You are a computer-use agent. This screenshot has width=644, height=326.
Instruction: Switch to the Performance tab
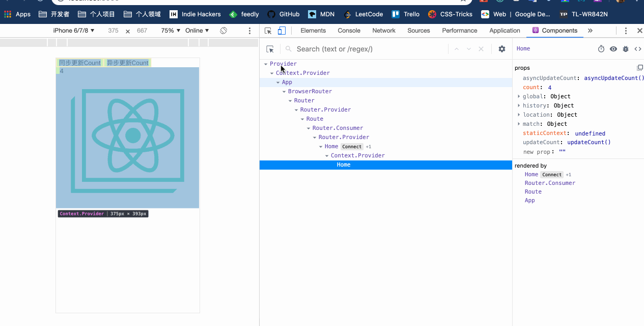(x=460, y=31)
